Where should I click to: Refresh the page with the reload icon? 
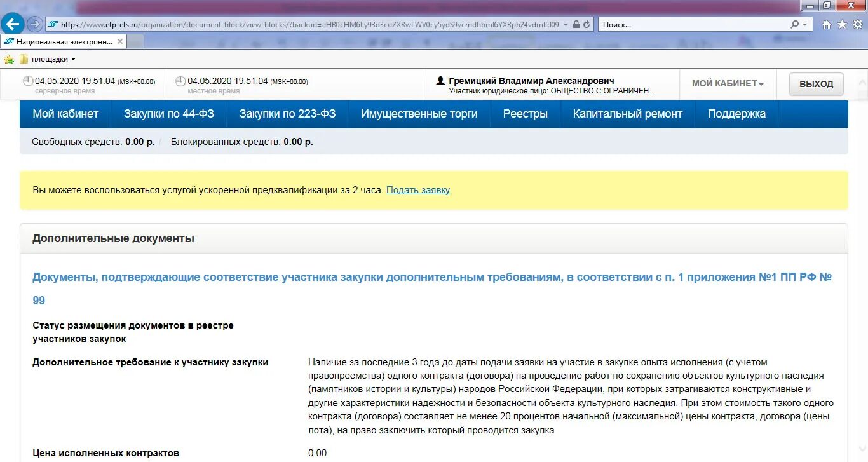[x=586, y=25]
